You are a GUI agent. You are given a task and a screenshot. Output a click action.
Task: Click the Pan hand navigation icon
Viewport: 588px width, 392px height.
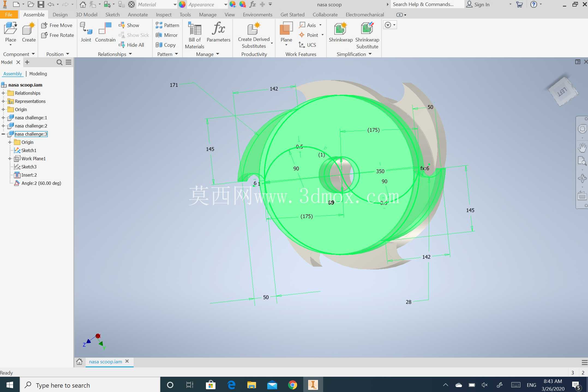pyautogui.click(x=582, y=148)
